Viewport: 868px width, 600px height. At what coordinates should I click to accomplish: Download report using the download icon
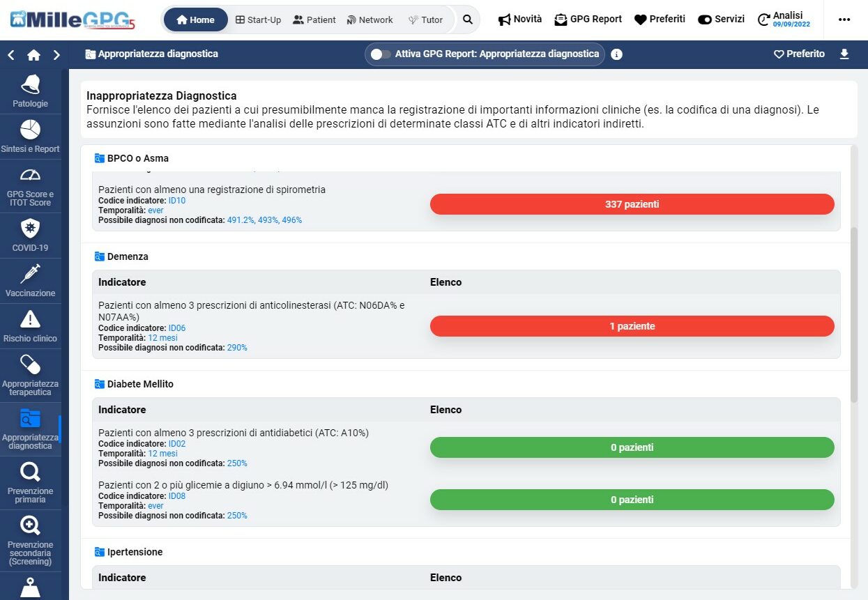(x=844, y=54)
